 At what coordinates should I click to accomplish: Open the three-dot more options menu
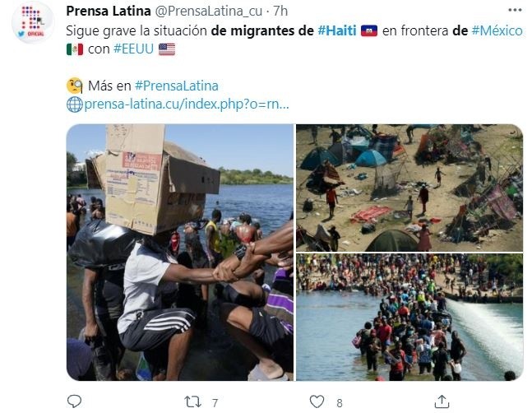[515, 10]
